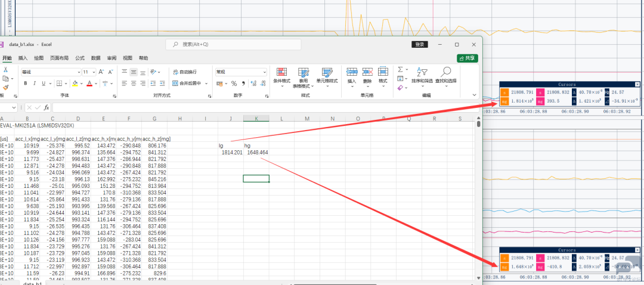
Task: Click Increase Indent icon
Action: pyautogui.click(x=162, y=83)
